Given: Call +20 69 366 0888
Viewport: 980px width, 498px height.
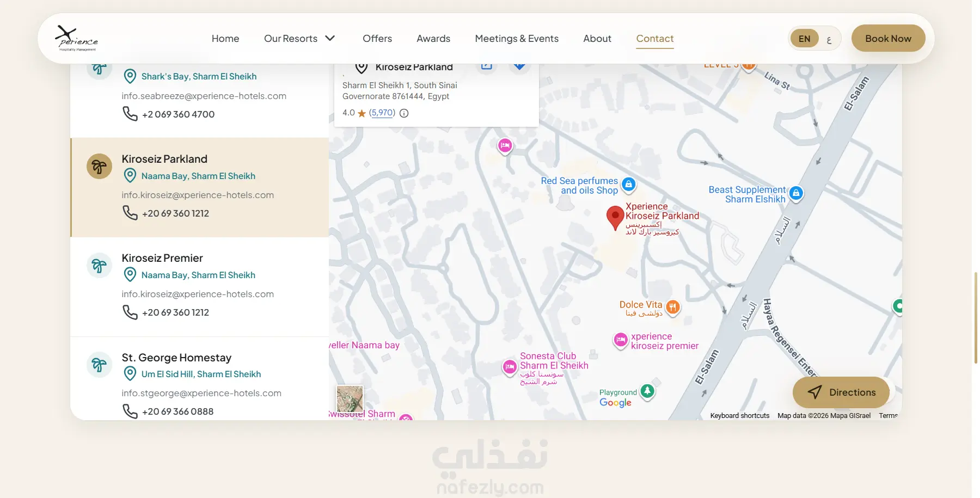Looking at the screenshot, I should click(x=177, y=411).
